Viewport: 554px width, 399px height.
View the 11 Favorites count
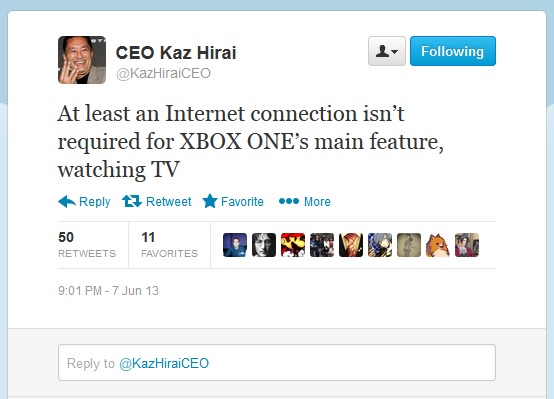[169, 245]
